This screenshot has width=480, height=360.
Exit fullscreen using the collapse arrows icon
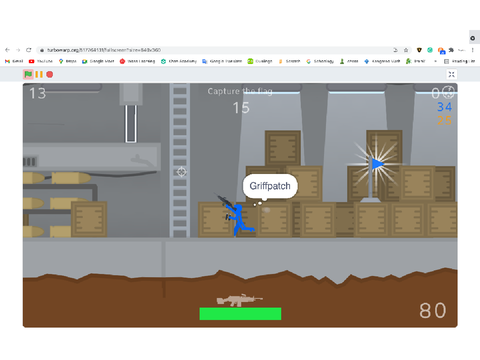(451, 74)
